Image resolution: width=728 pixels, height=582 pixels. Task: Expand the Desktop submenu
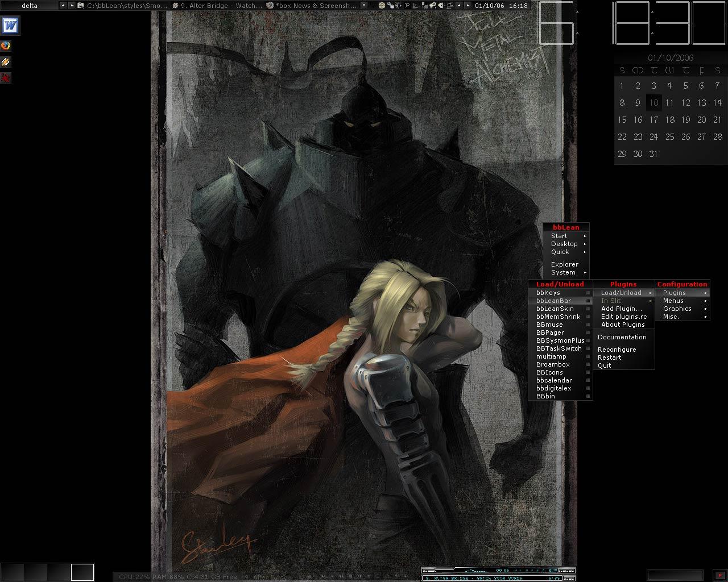[x=566, y=244]
